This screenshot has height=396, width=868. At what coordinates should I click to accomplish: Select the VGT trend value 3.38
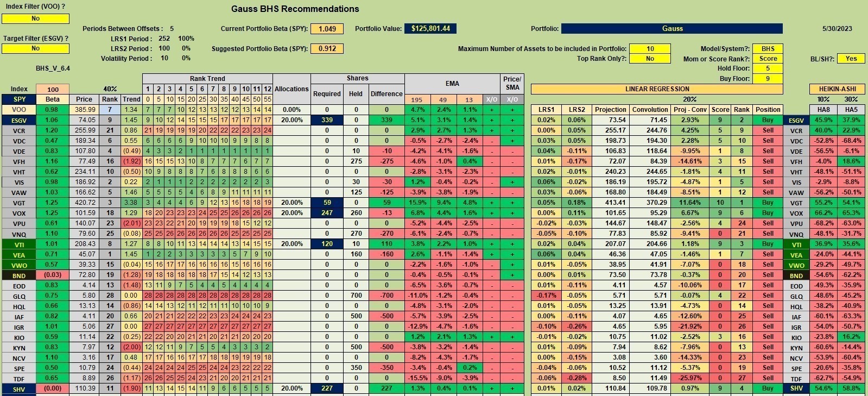pyautogui.click(x=131, y=203)
